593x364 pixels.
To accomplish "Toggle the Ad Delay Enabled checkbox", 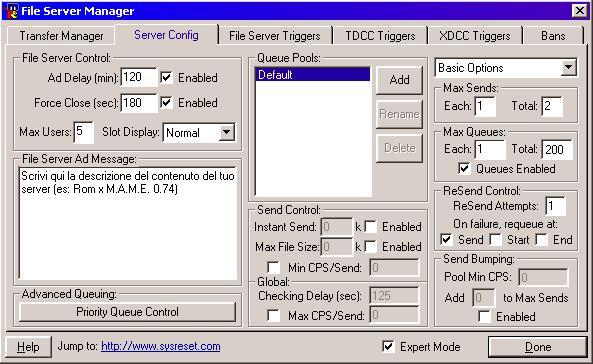I will (x=166, y=78).
